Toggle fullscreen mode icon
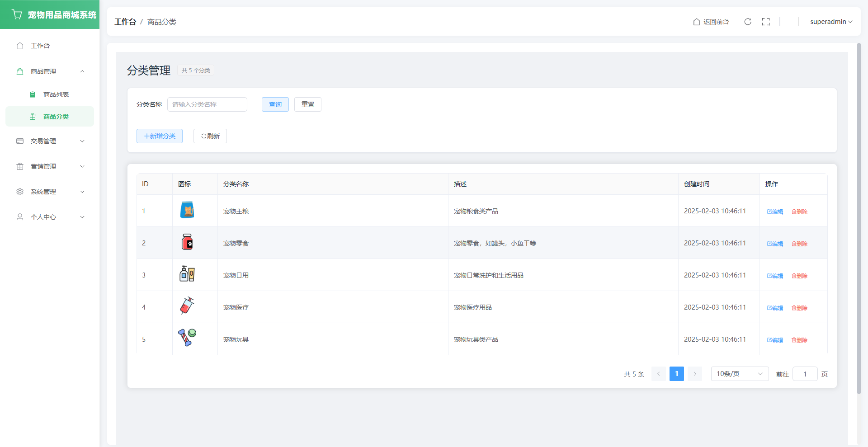Image resolution: width=868 pixels, height=447 pixels. [766, 22]
